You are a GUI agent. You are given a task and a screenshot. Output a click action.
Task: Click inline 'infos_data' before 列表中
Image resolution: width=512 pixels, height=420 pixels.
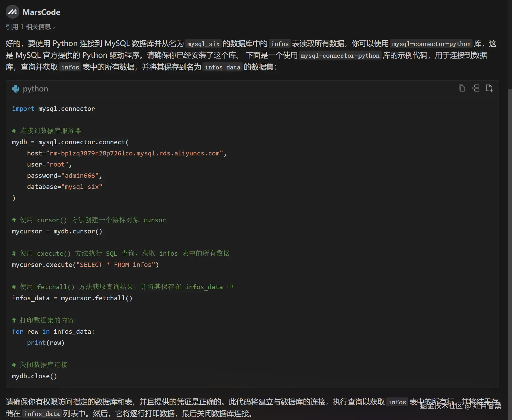tap(42, 414)
